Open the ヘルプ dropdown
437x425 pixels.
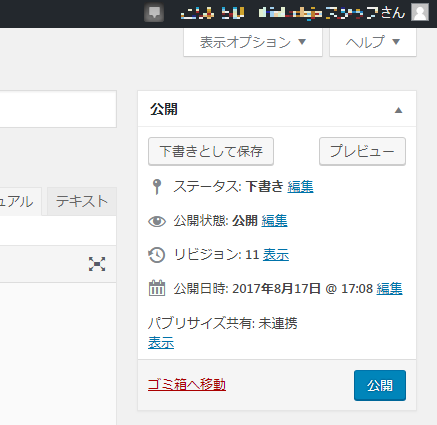373,42
